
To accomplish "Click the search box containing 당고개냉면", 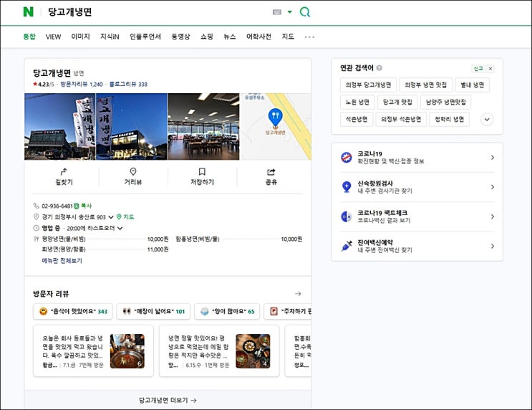I will tap(156, 12).
